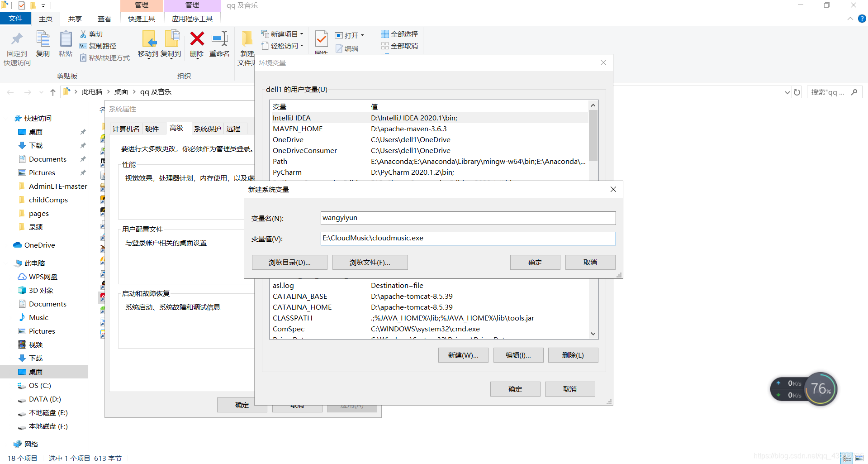Click the up-directory arrow in Explorer
This screenshot has width=868, height=464.
coord(53,92)
